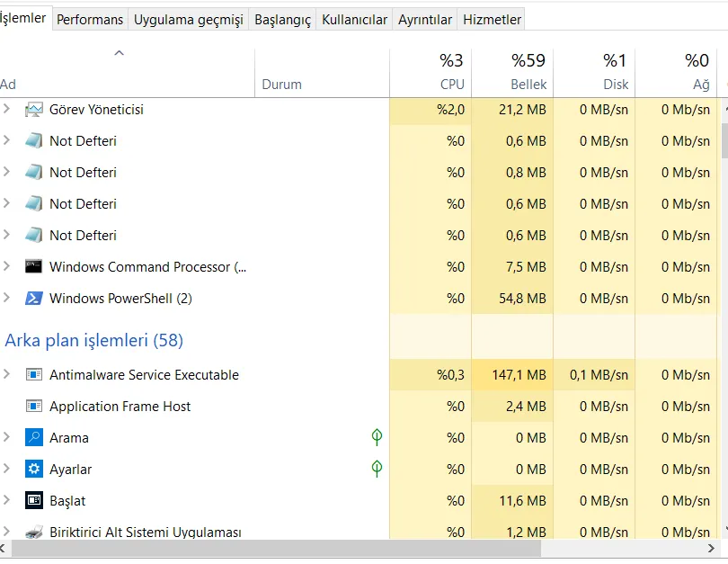Click the Ayarlar gear icon
This screenshot has height=564, width=728.
34,470
